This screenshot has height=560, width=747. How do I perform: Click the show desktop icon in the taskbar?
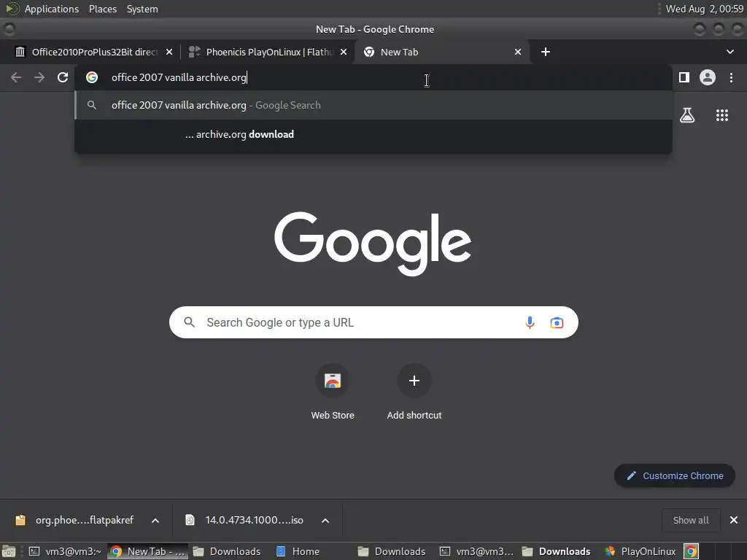tap(9, 551)
